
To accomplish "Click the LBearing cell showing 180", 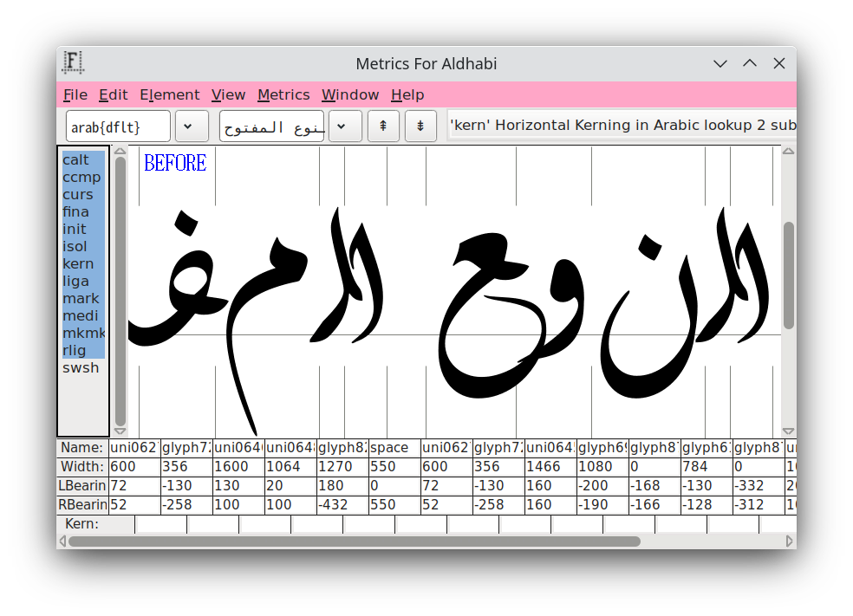I will [342, 486].
